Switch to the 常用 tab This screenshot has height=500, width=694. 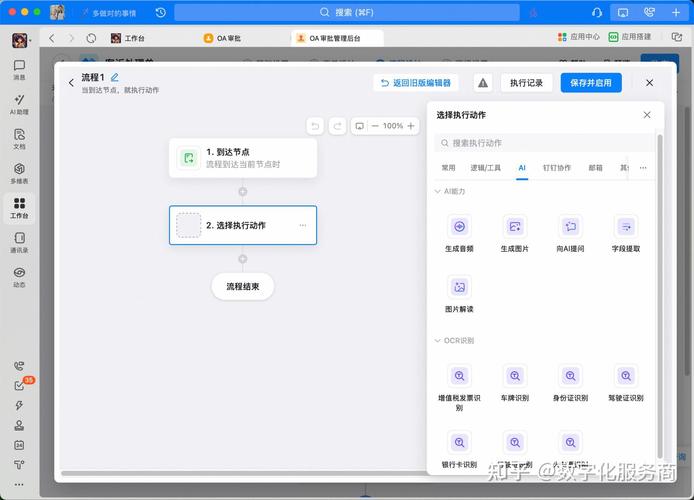click(x=448, y=168)
